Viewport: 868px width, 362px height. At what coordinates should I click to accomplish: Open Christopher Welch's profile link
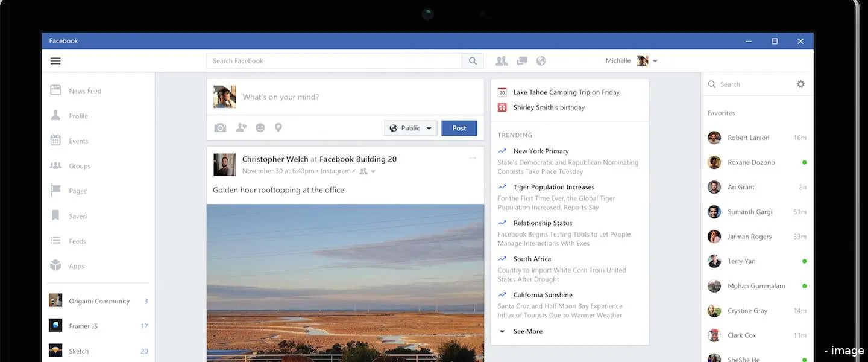coord(275,159)
